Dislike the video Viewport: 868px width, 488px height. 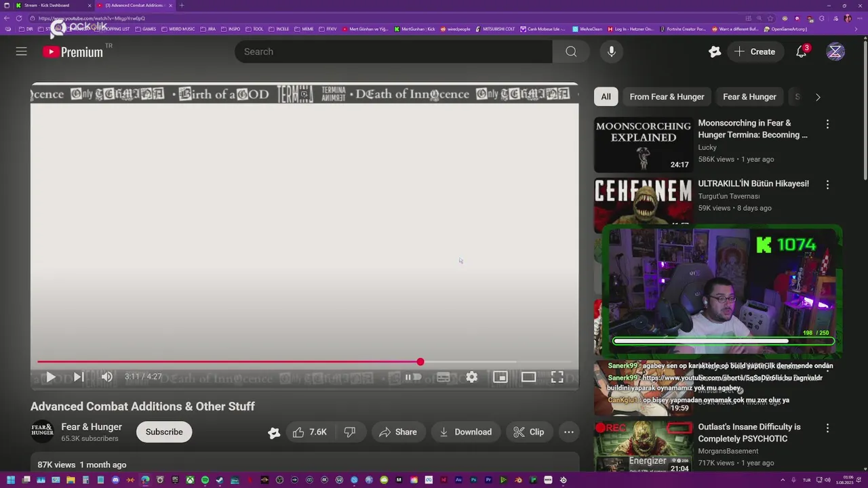click(350, 432)
